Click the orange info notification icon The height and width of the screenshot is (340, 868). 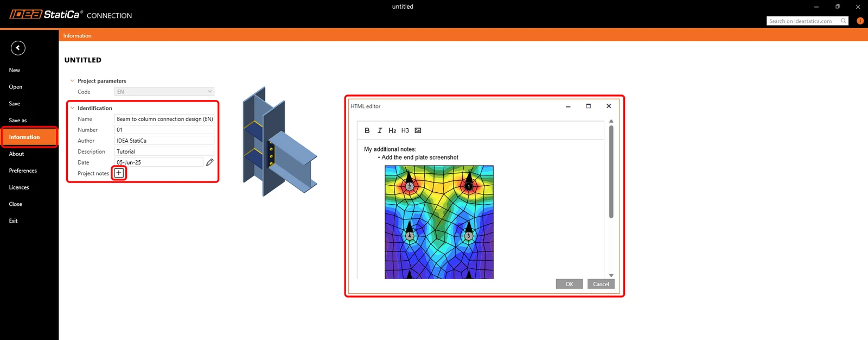point(860,21)
